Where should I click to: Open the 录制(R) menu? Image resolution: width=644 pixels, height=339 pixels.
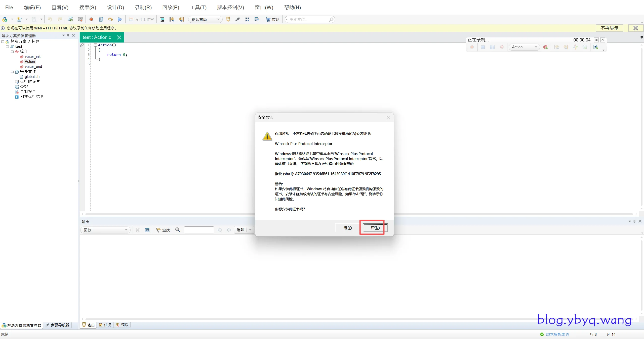[143, 7]
